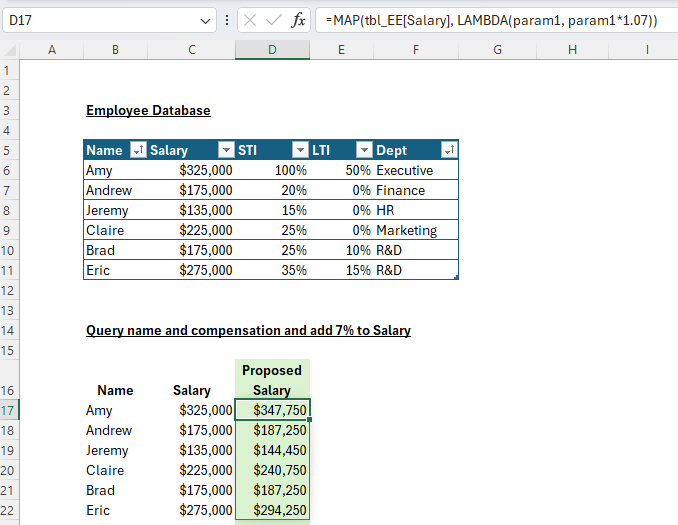The height and width of the screenshot is (525, 678).
Task: Click the fill handle of cell D17
Action: 310,419
